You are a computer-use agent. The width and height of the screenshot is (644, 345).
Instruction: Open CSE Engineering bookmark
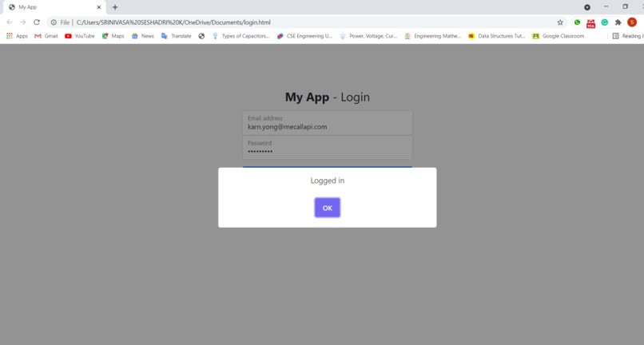click(304, 36)
